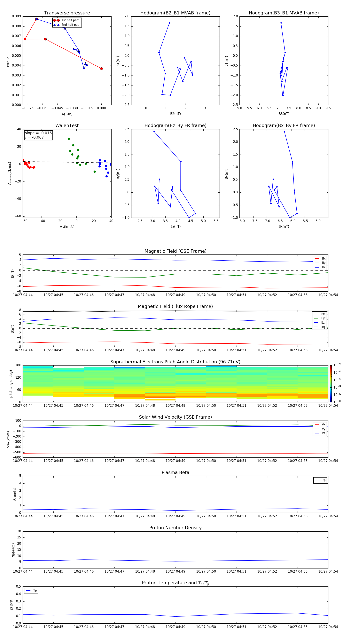Image resolution: width=351 pixels, height=644 pixels.
Task: Click '10/27 04:49' tick under Plasma Beta plot
Action: 175,516
